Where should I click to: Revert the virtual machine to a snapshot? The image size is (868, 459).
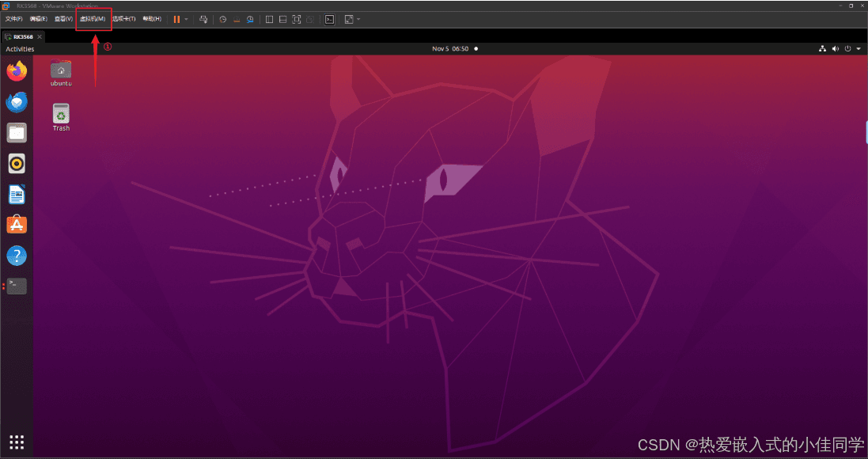click(x=237, y=19)
